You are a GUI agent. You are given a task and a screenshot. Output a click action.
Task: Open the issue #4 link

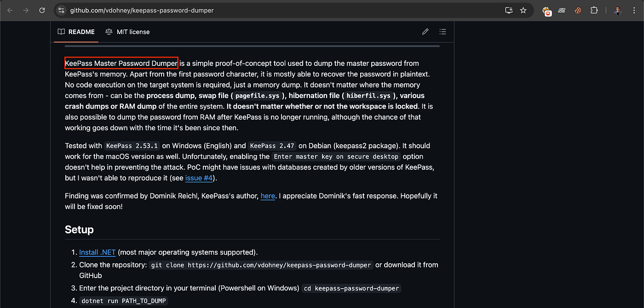point(200,178)
